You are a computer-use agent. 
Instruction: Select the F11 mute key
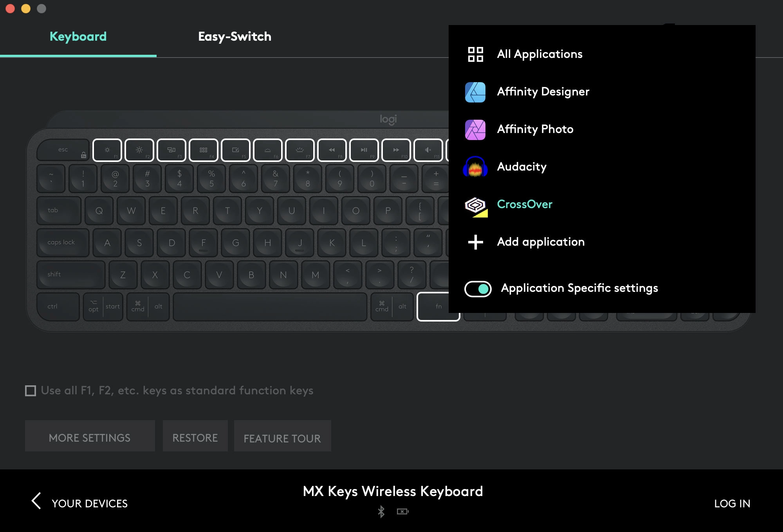[x=428, y=150]
